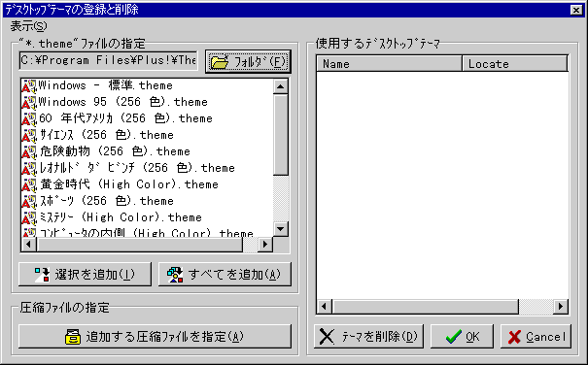Screen dimensions: 588x365
Task: Sort by the Locate column header
Action: [515, 64]
